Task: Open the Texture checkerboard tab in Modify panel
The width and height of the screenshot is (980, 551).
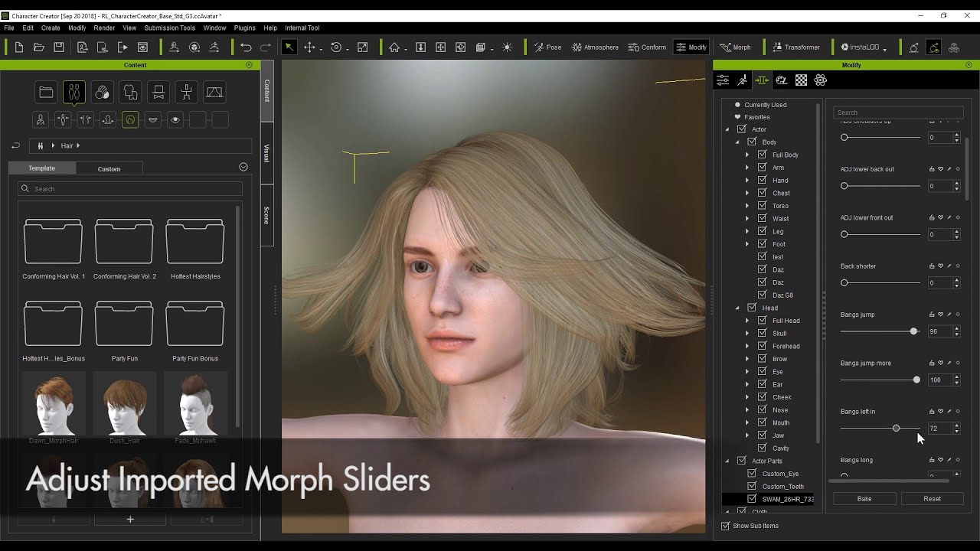Action: click(x=801, y=80)
